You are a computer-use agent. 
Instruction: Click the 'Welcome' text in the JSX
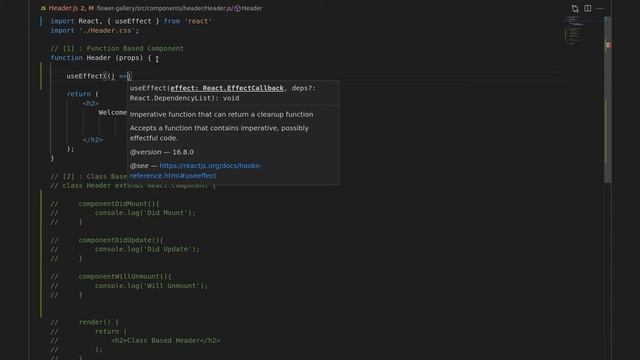113,113
